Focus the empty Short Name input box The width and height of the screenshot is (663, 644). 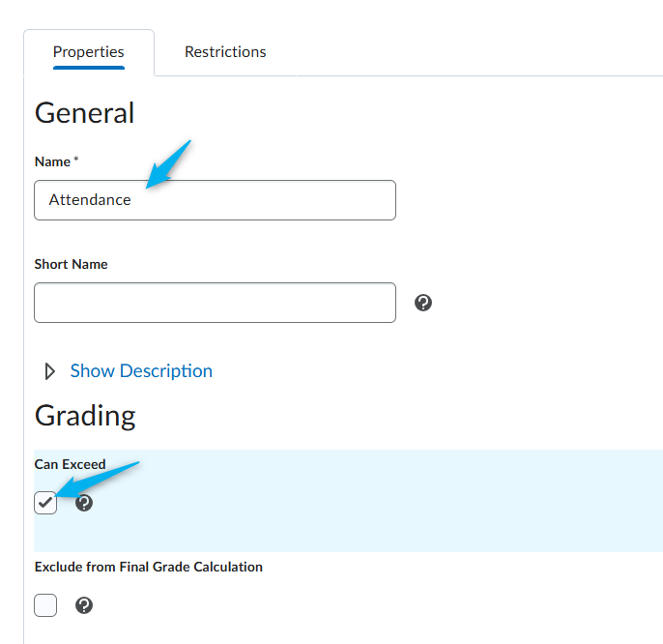[x=215, y=303]
